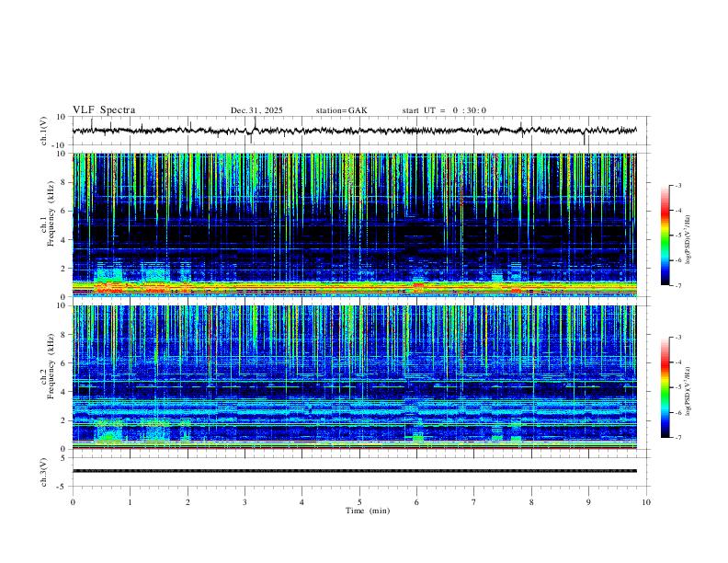Click the time axis tick label '5'

pos(359,502)
